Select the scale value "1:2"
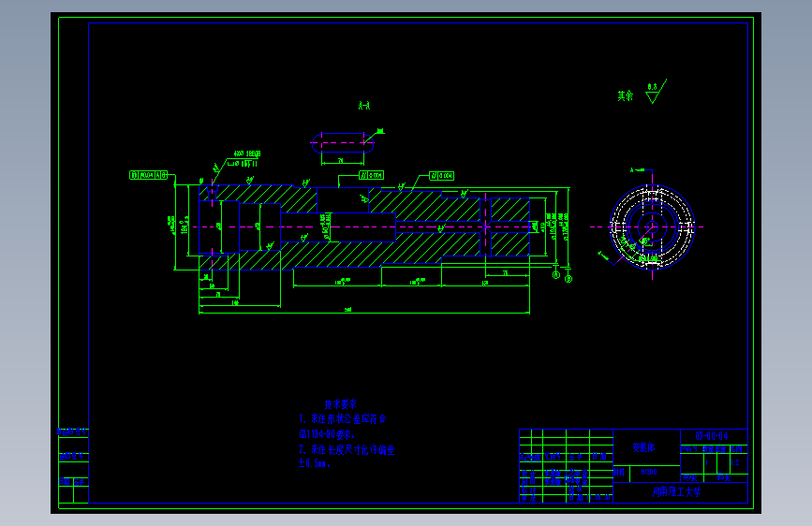Image resolution: width=812 pixels, height=526 pixels. tap(735, 463)
